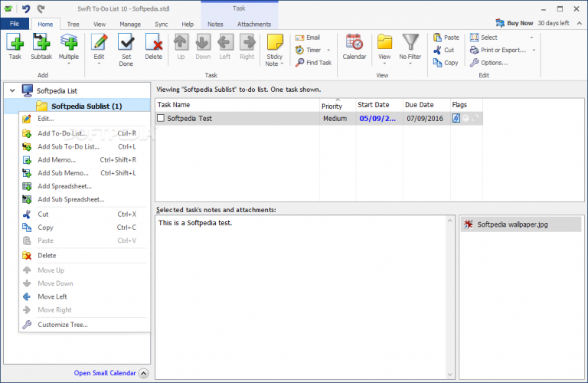588x383 pixels.
Task: Click the Add Subtask icon
Action: [x=41, y=42]
